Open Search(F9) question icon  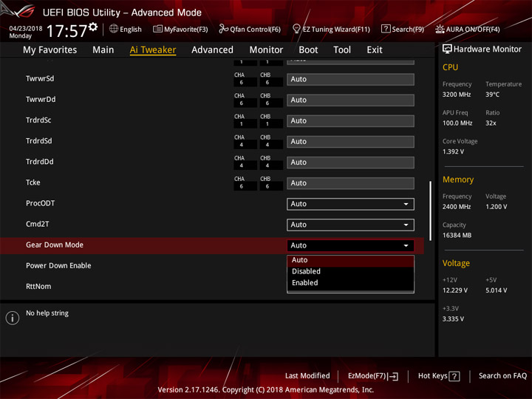386,29
